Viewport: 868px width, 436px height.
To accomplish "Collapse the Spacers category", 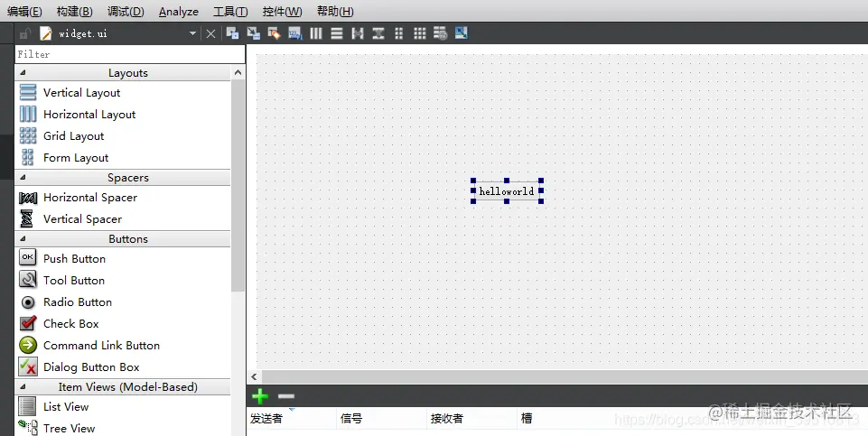I will (23, 178).
